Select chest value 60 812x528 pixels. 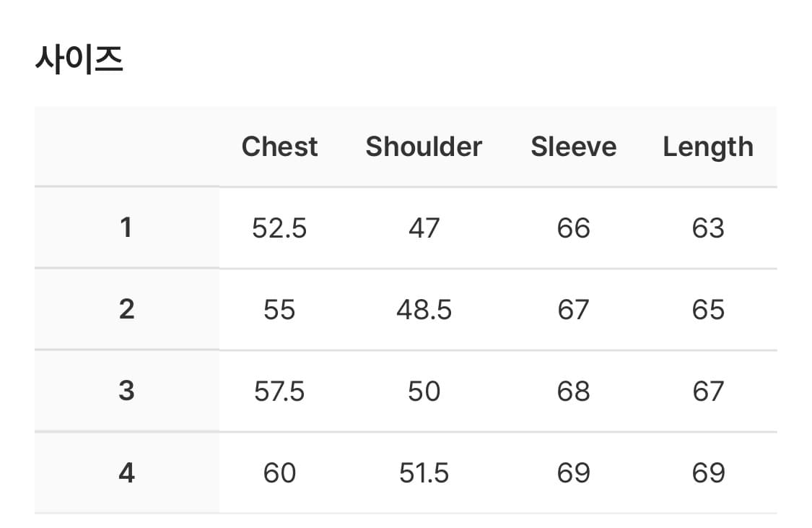click(x=279, y=473)
